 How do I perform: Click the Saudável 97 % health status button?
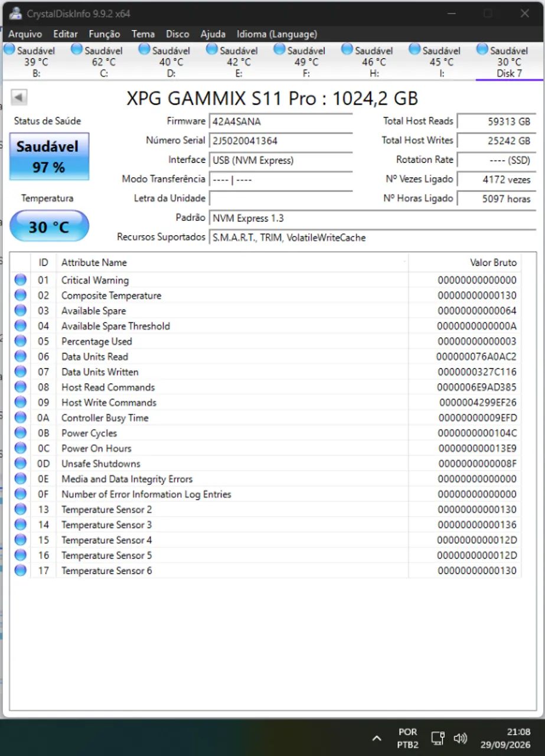pyautogui.click(x=49, y=157)
